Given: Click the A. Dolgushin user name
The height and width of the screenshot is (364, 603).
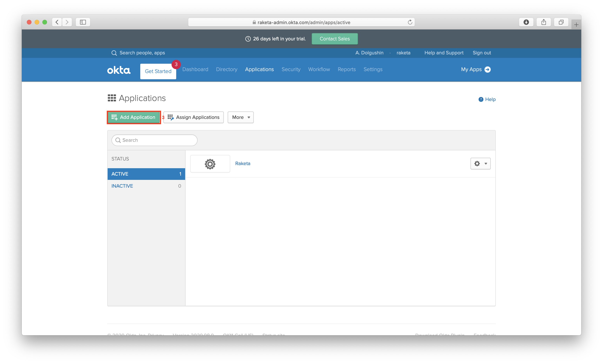Looking at the screenshot, I should point(369,53).
